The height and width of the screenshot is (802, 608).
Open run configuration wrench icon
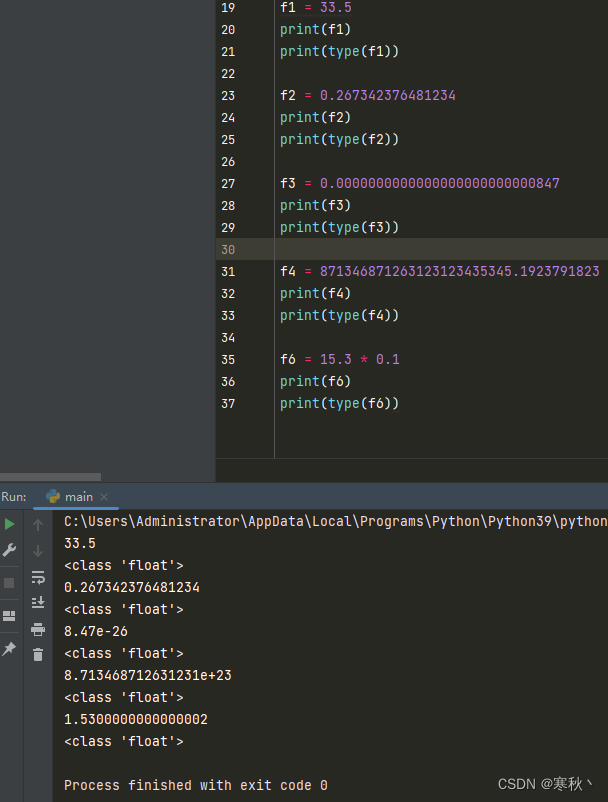(9, 550)
